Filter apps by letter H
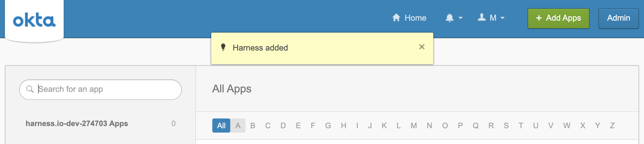Viewport: 644px width, 144px height. pos(344,126)
